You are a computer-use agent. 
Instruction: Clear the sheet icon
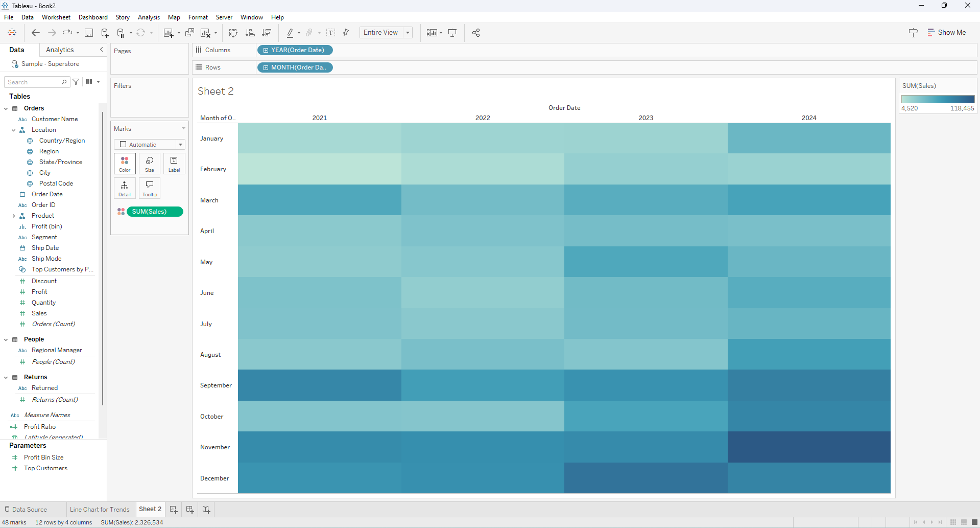click(205, 33)
